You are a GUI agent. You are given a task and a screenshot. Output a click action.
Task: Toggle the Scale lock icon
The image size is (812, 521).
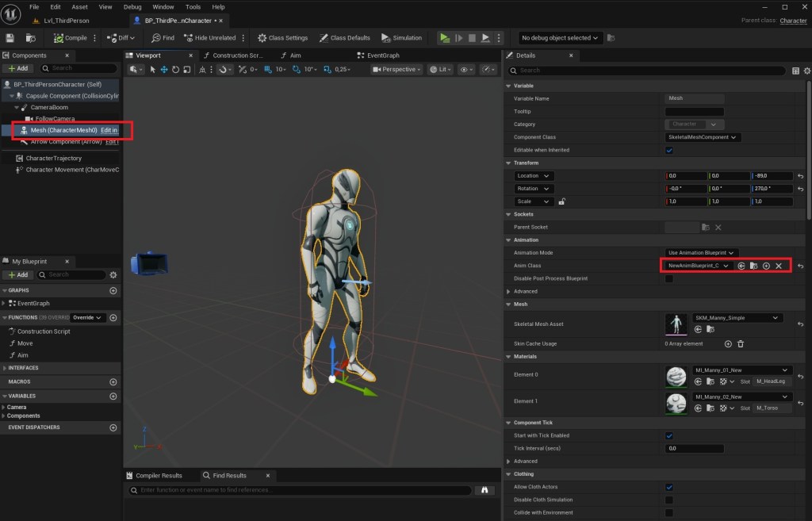[561, 201]
